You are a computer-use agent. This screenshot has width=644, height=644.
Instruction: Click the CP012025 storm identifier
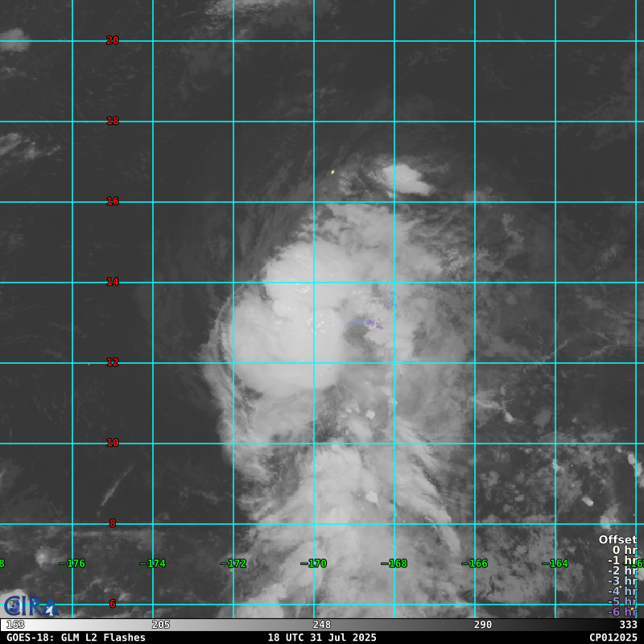click(613, 638)
